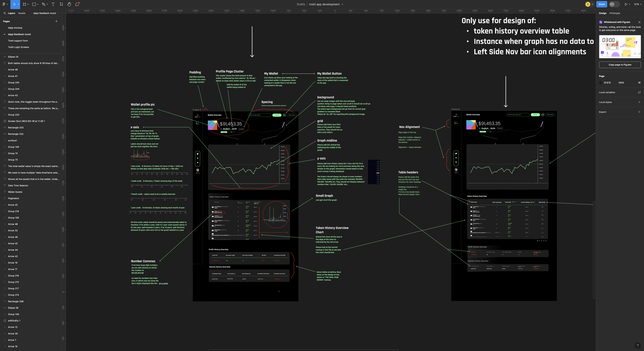Add a local style with plus
The width and height of the screenshot is (644, 351).
pyautogui.click(x=639, y=102)
